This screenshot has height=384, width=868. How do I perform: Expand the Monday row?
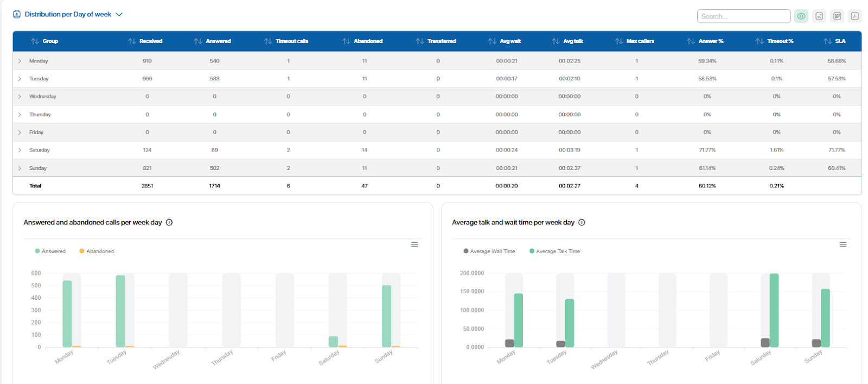point(20,61)
